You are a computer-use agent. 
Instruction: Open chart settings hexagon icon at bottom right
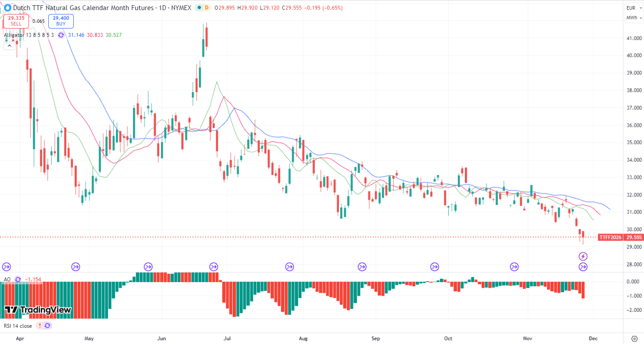[633, 338]
